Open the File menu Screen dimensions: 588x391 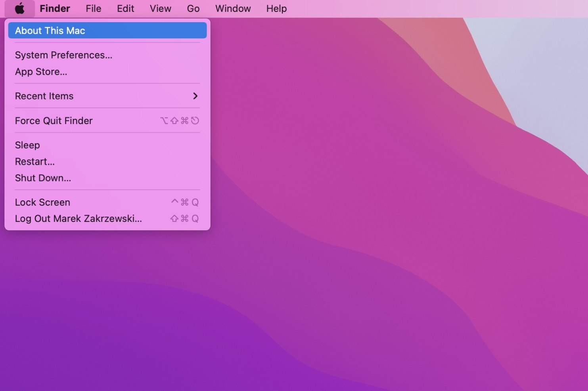(x=94, y=8)
